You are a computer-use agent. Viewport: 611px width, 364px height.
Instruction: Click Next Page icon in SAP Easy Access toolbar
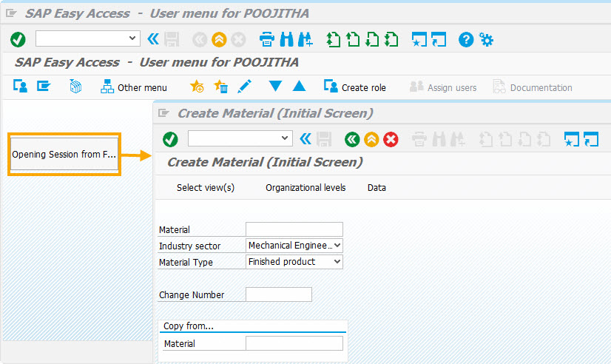pyautogui.click(x=373, y=39)
